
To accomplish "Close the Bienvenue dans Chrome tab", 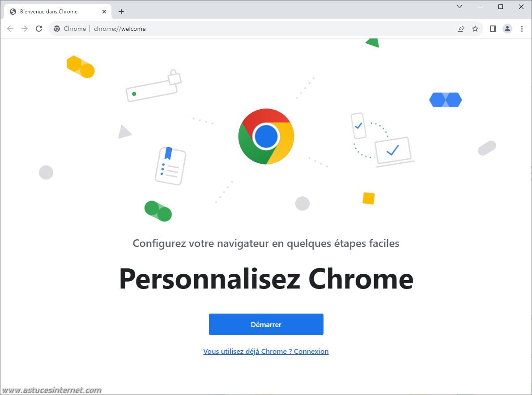I will (104, 12).
